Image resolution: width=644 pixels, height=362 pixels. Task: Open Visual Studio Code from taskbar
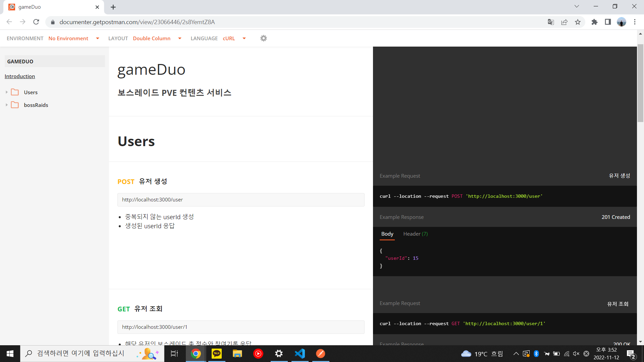click(x=300, y=354)
